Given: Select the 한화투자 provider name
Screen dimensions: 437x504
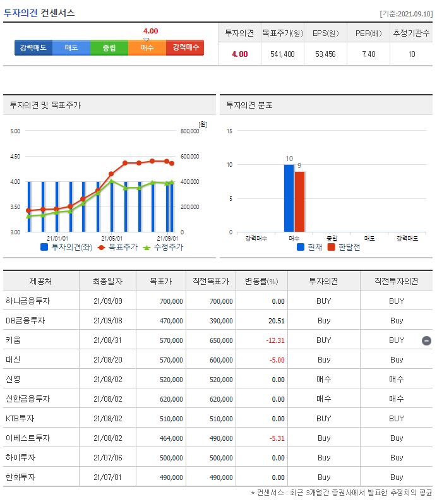Looking at the screenshot, I should tap(21, 477).
